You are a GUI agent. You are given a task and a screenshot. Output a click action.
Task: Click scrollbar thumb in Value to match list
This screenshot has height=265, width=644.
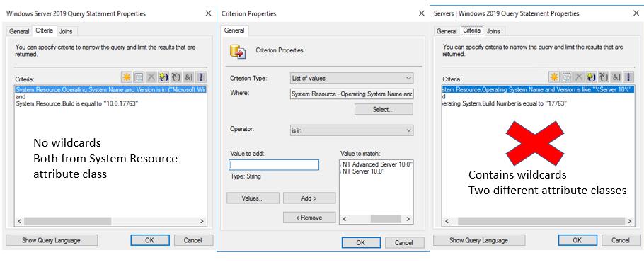tap(386, 219)
